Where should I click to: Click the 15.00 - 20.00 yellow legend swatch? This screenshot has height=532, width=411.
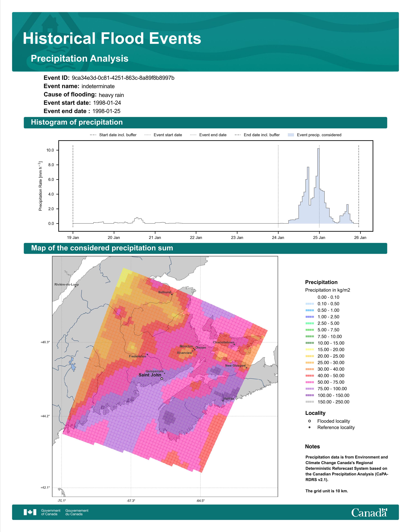[x=310, y=350]
